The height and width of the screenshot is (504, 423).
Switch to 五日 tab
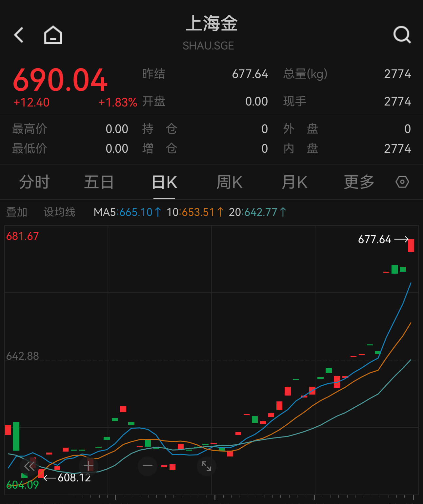point(99,182)
